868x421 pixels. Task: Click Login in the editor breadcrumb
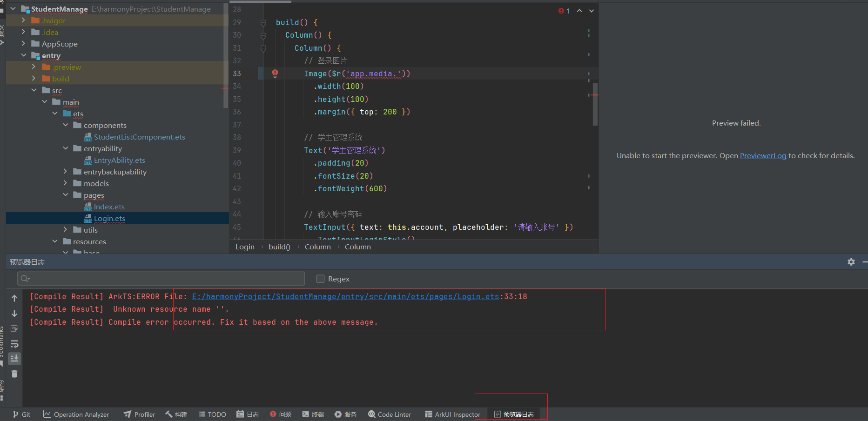tap(245, 247)
